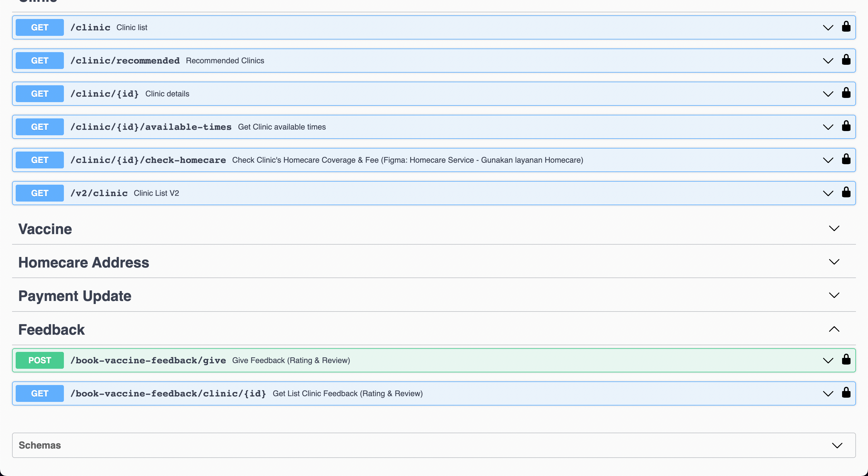Click chevron on /v2/clinic row
Viewport: 868px width, 476px height.
(828, 193)
